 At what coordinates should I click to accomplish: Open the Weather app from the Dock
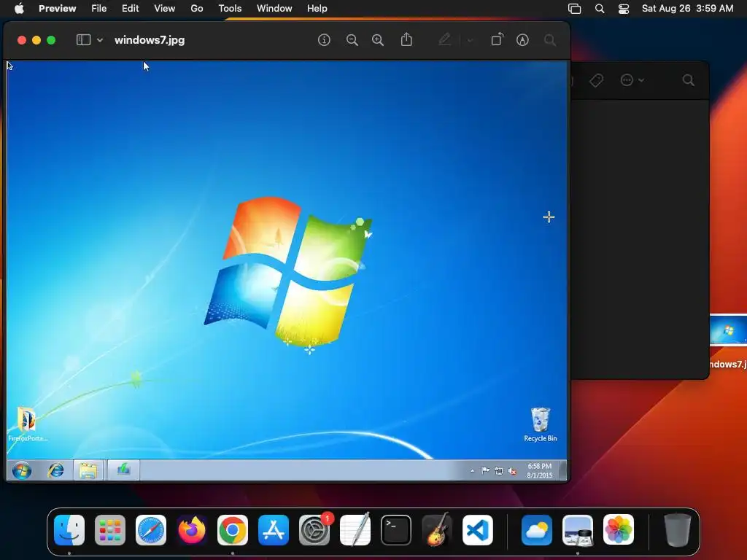point(537,530)
